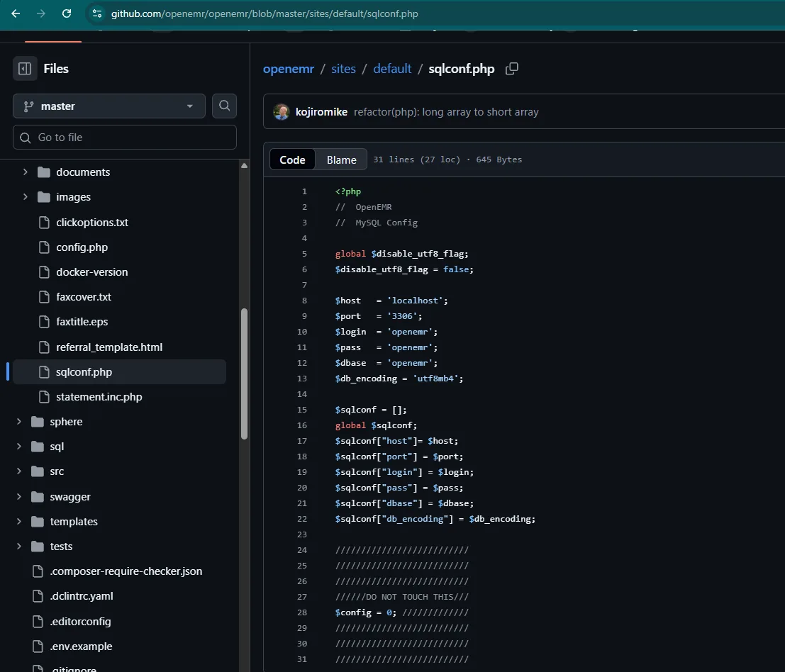Open site information icon in address bar

tap(97, 13)
